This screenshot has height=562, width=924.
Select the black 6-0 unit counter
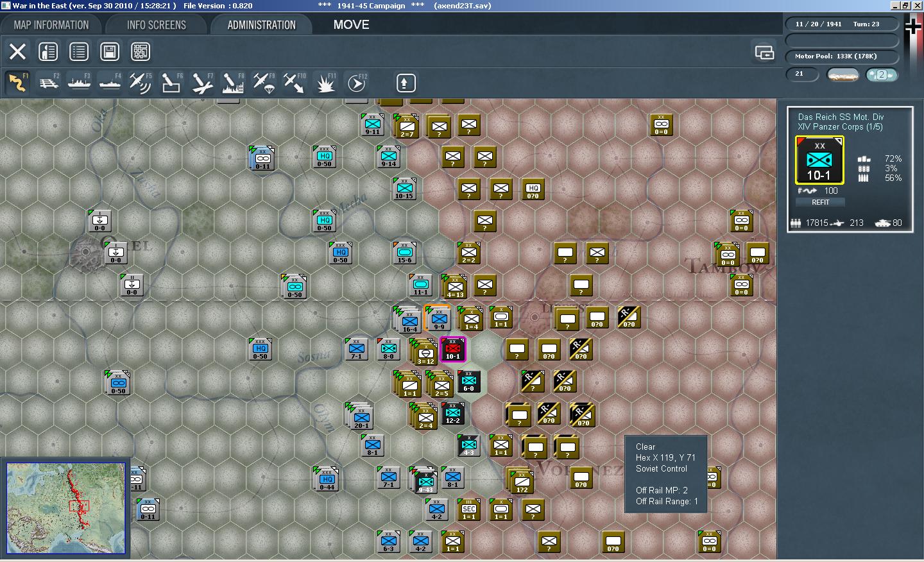469,381
